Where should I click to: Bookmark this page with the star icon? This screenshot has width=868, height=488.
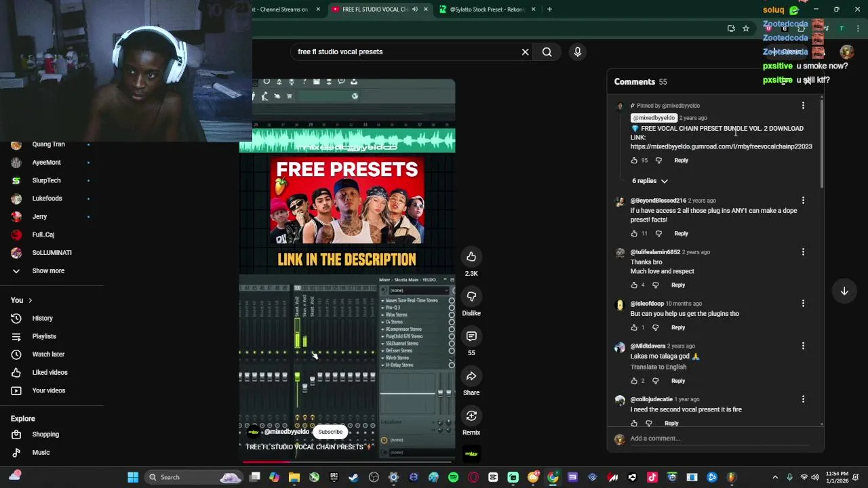coord(746,28)
